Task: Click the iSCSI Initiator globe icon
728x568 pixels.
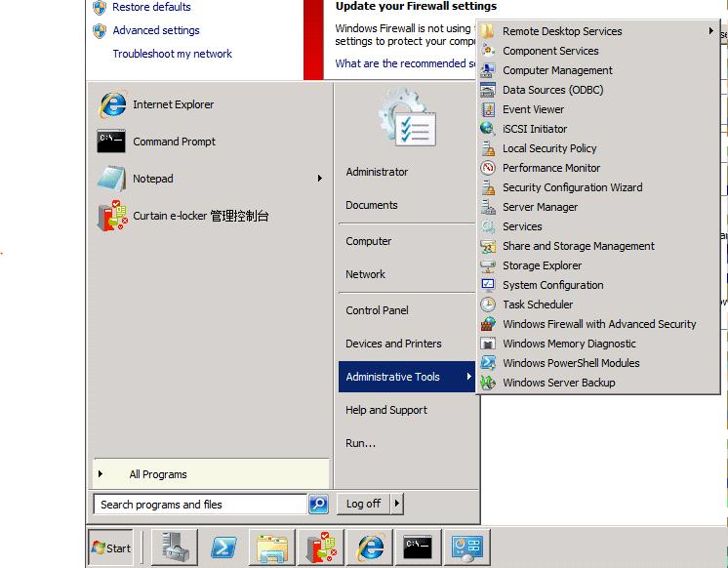Action: click(488, 129)
